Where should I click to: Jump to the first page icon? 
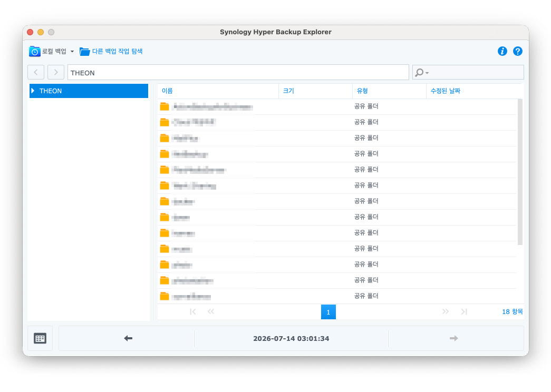192,311
